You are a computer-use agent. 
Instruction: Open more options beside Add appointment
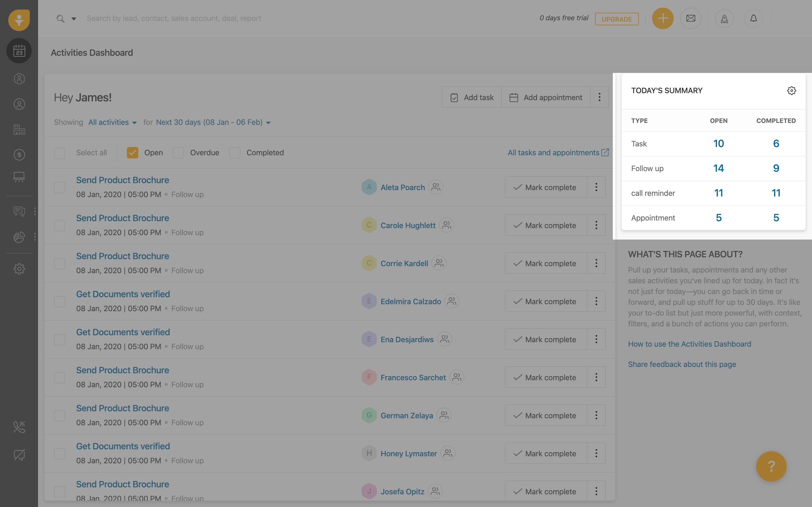click(599, 97)
